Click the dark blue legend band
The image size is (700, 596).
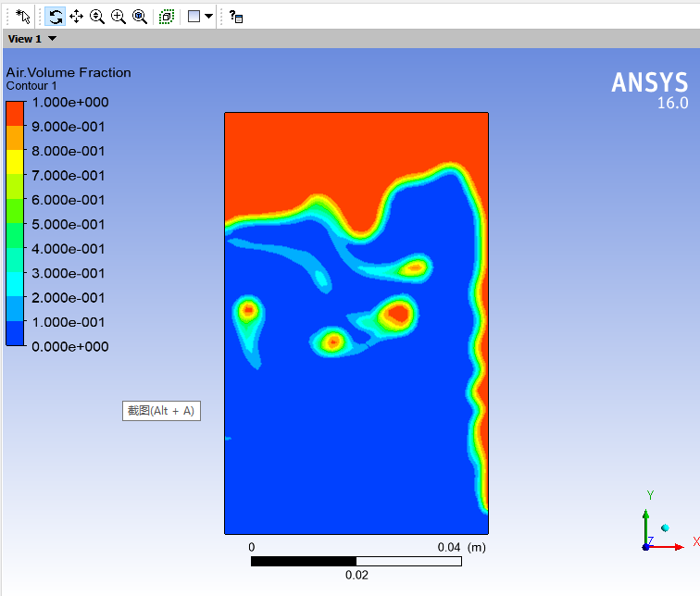15,333
